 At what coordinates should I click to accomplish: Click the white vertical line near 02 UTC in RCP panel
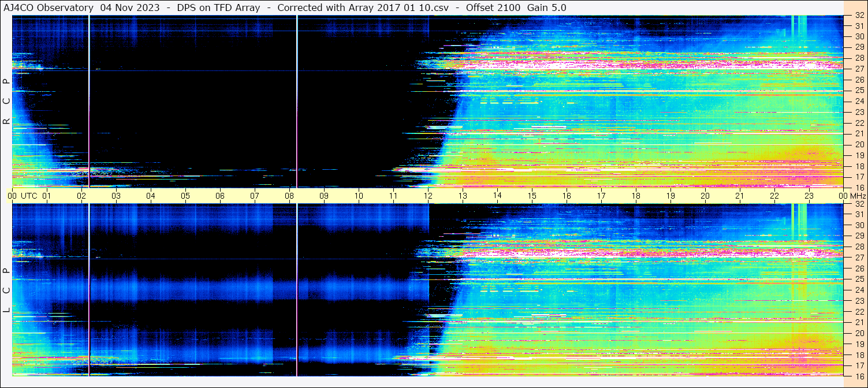click(x=90, y=98)
